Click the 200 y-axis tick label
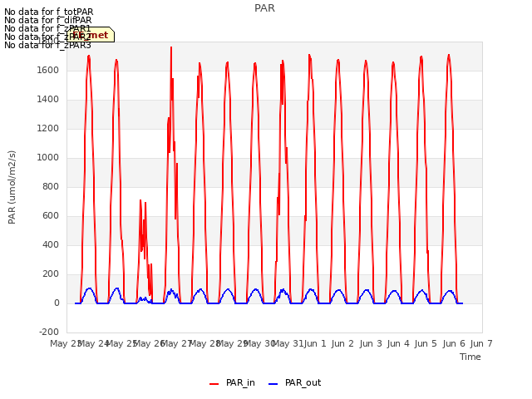Image resolution: width=532 pixels, height=399 pixels. tap(51, 273)
